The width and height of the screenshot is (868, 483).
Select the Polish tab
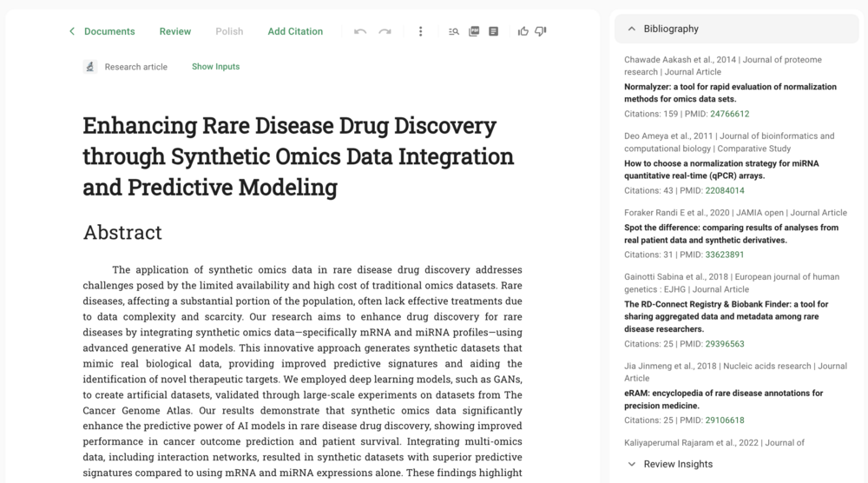coord(229,31)
